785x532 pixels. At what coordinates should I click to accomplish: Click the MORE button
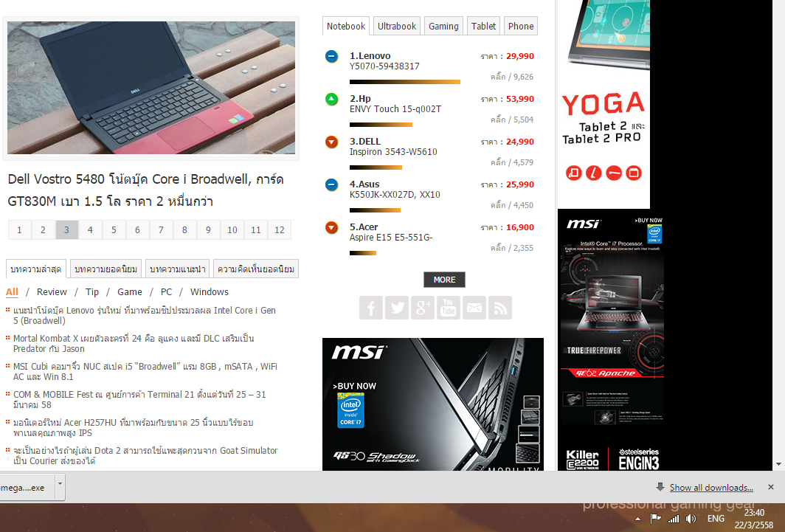[444, 280]
